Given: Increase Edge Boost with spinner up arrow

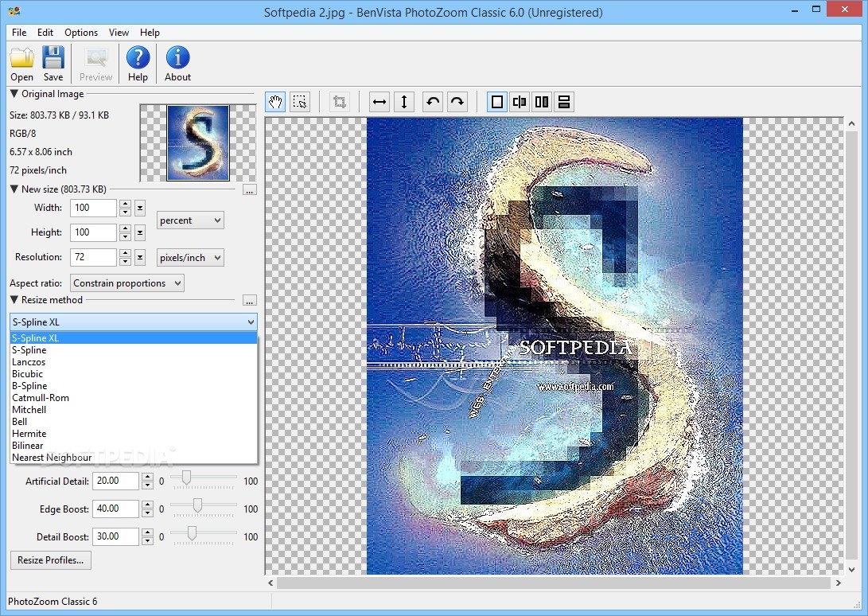Looking at the screenshot, I should [x=147, y=505].
